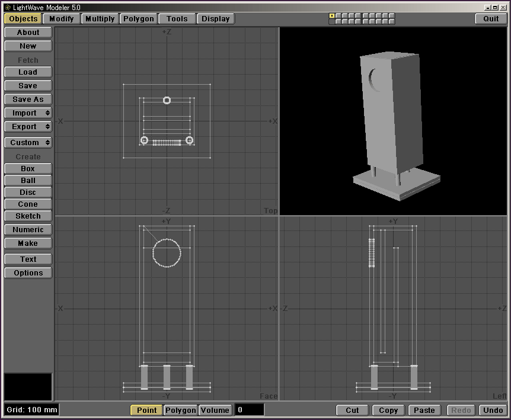Expand the Import dropdown

click(28, 113)
